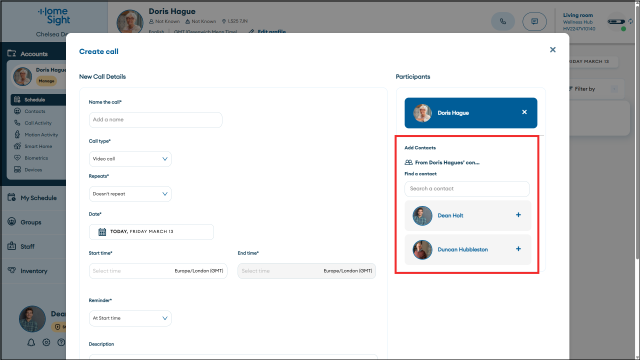The image size is (640, 360).
Task: Click the Living room device label
Action: point(578,15)
